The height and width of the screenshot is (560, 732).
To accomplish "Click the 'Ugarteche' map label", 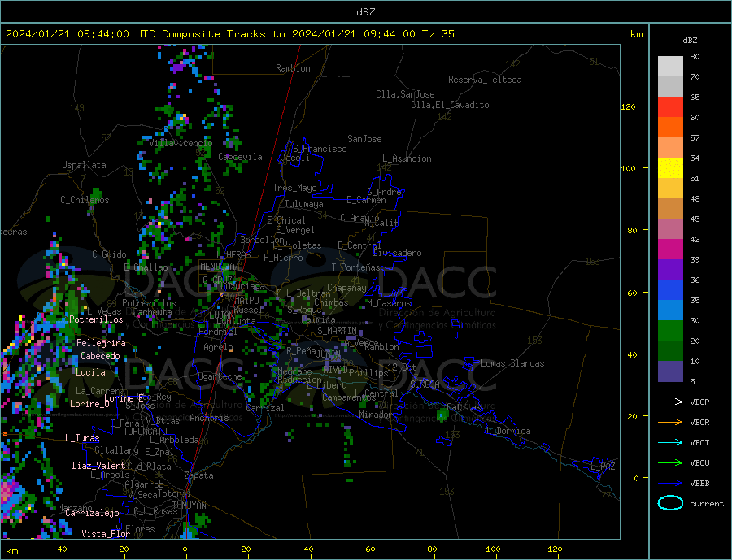I will coord(220,376).
